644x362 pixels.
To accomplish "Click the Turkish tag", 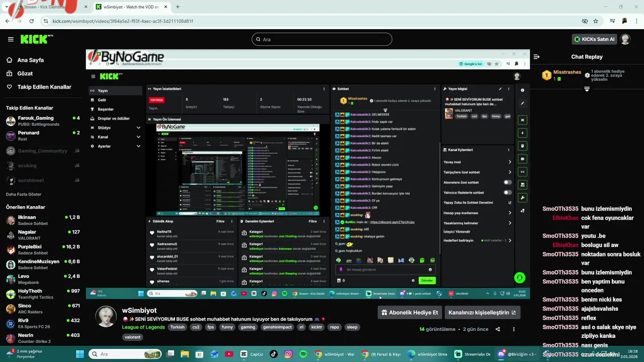I will click(177, 327).
